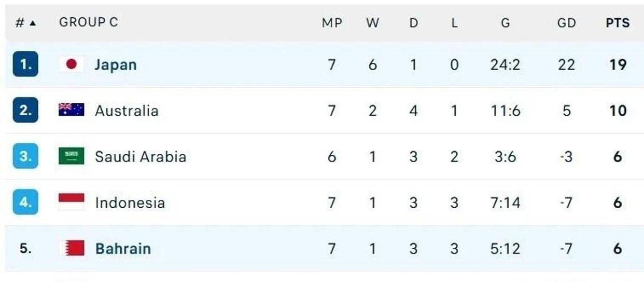Click the Australia flag icon

click(x=72, y=110)
